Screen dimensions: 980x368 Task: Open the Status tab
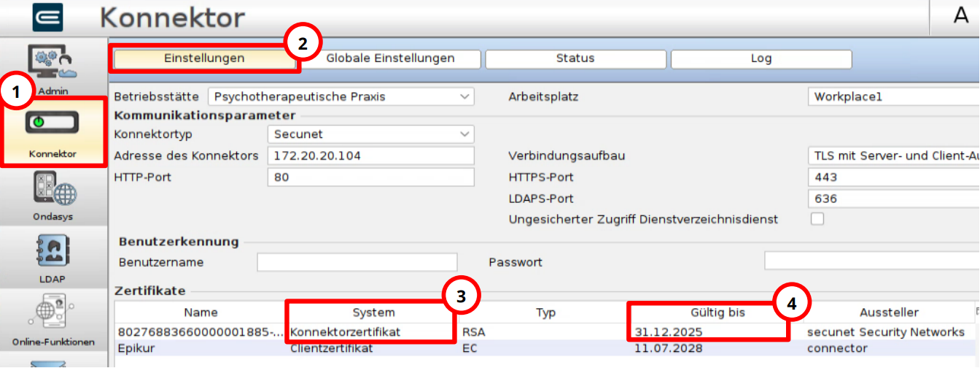tap(575, 58)
